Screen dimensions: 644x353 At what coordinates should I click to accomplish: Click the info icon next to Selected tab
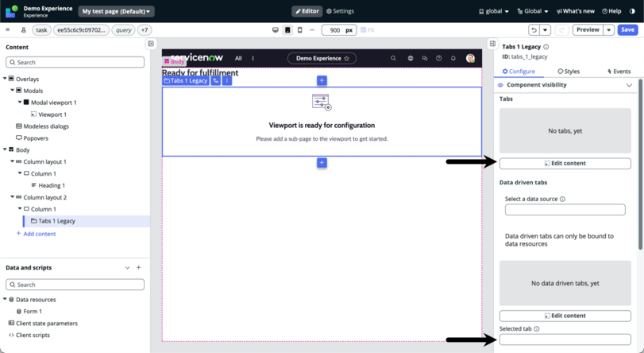pyautogui.click(x=537, y=328)
